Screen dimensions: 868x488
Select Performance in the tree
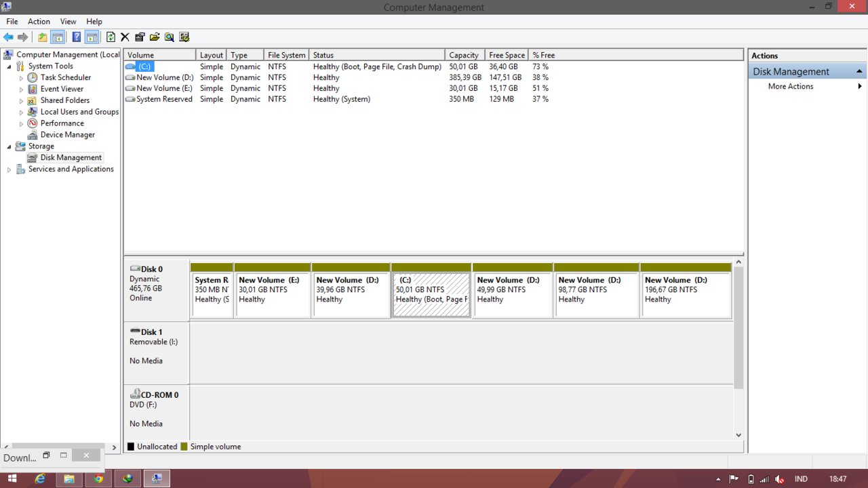click(62, 123)
